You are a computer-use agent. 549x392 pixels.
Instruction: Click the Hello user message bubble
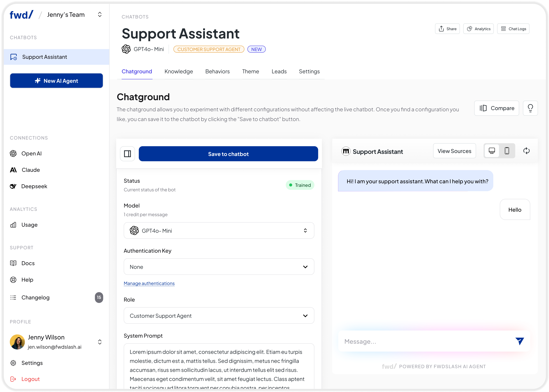[x=515, y=209]
